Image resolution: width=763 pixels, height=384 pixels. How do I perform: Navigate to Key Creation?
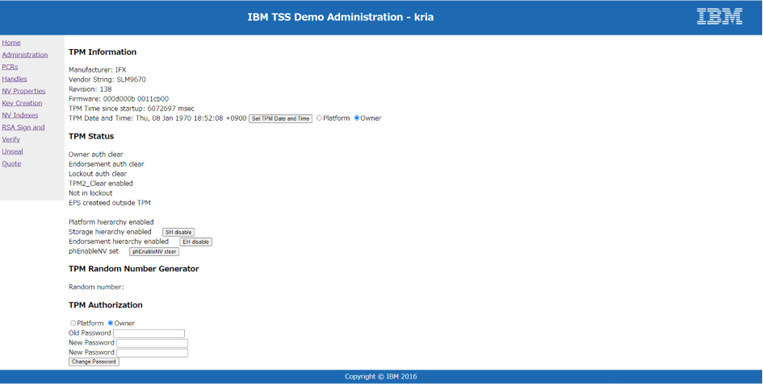coord(22,103)
